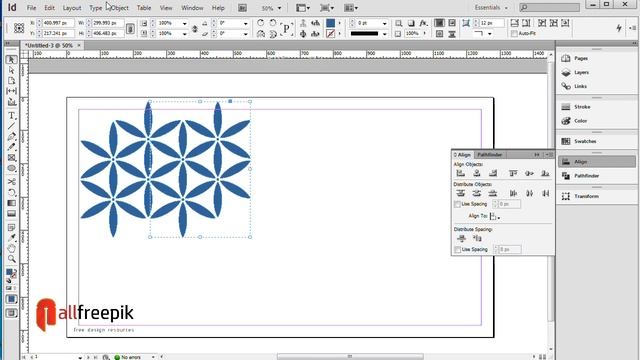The height and width of the screenshot is (360, 640).
Task: Open the zoom level 50% dropdown
Action: [279, 8]
